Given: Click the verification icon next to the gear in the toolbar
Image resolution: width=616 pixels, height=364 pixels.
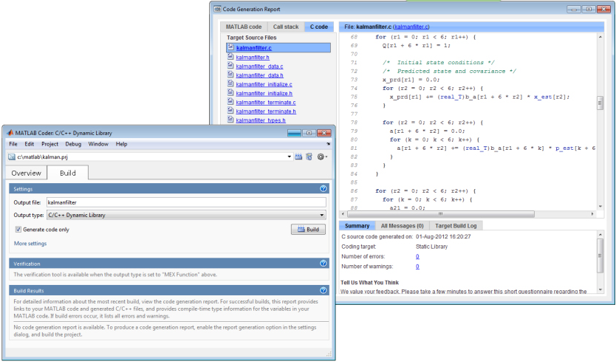Looking at the screenshot, I should [x=309, y=157].
